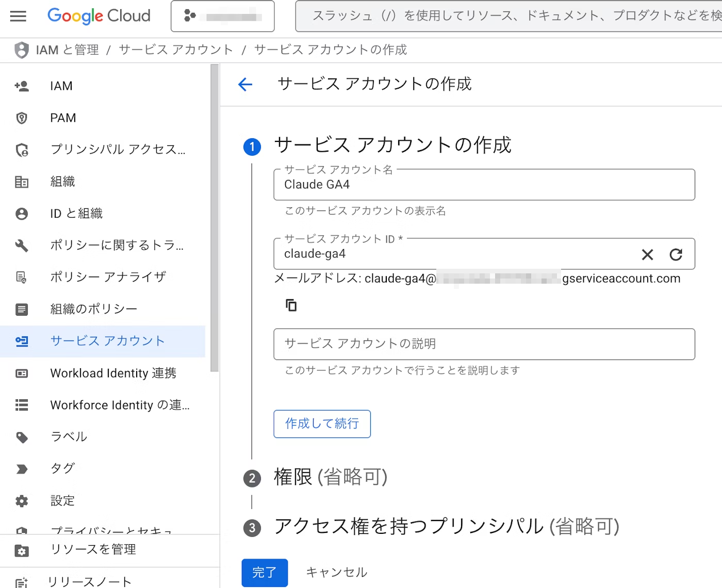
Task: Open Workforce Identity の連... item
Action: 120,405
